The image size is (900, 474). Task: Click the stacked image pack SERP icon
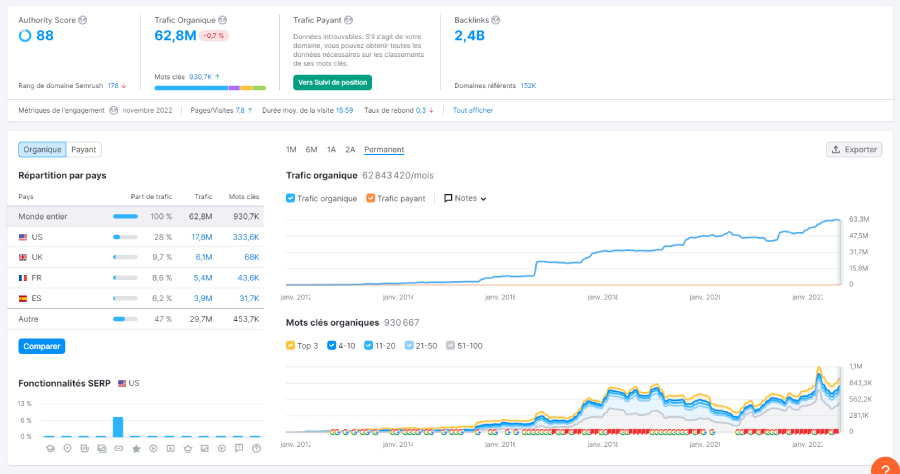[102, 448]
